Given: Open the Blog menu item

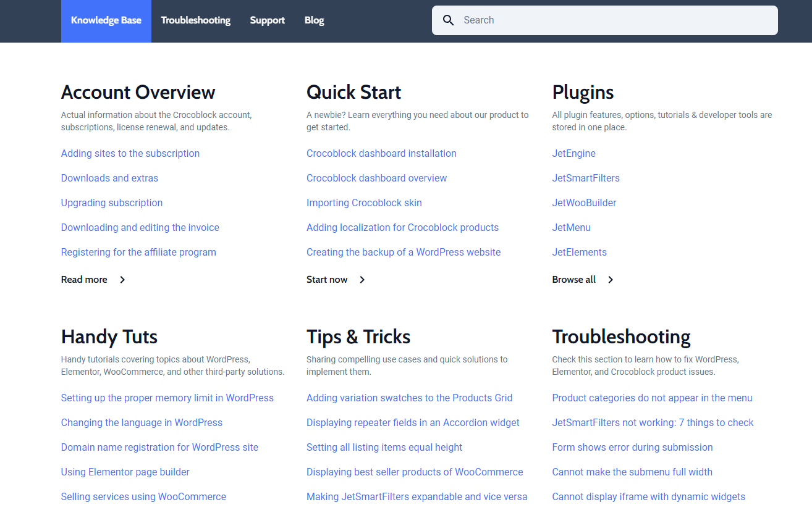Looking at the screenshot, I should click(x=315, y=20).
